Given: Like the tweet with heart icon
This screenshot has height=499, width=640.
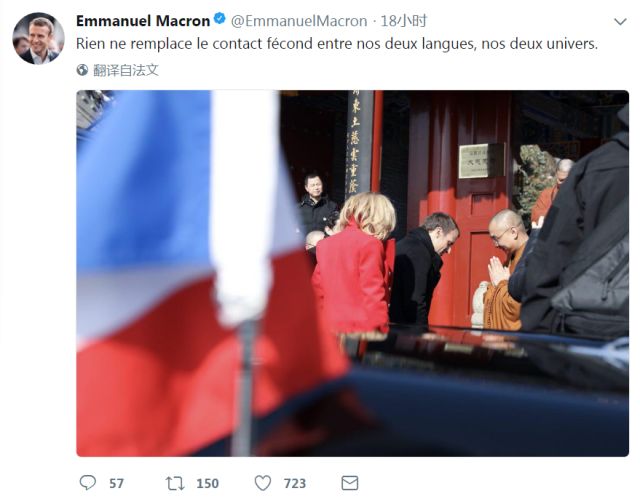Looking at the screenshot, I should click(x=262, y=483).
